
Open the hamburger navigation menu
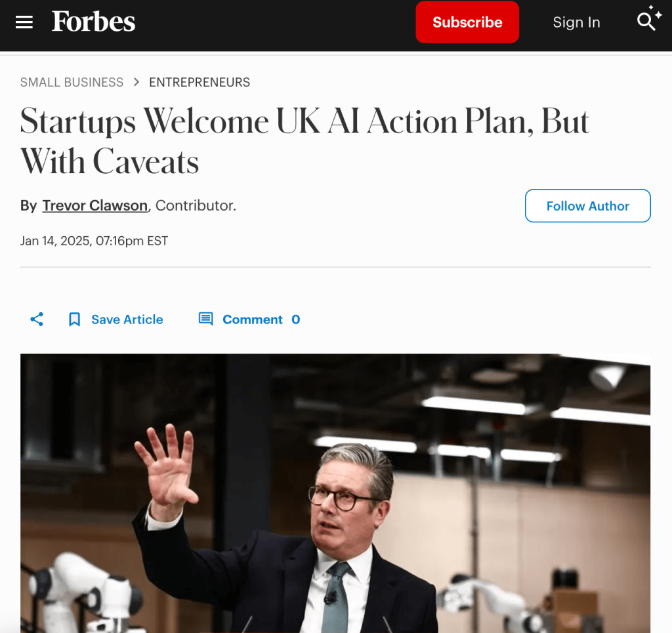pos(24,22)
